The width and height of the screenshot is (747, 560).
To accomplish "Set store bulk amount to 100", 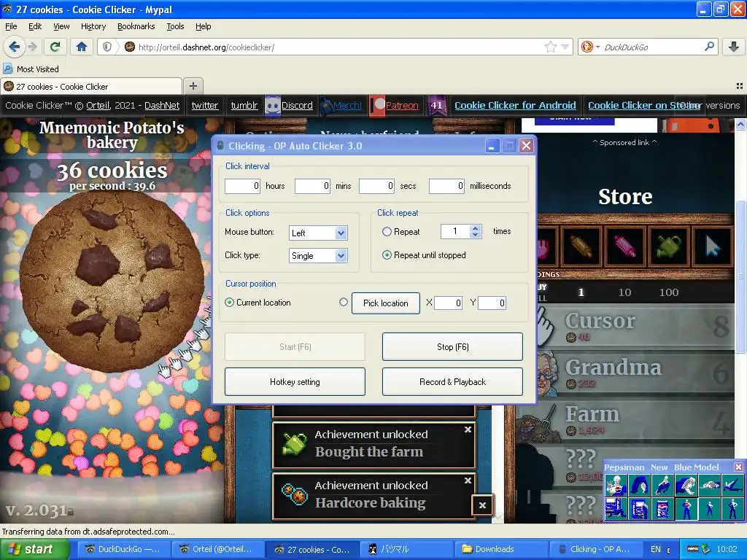I will coord(669,292).
